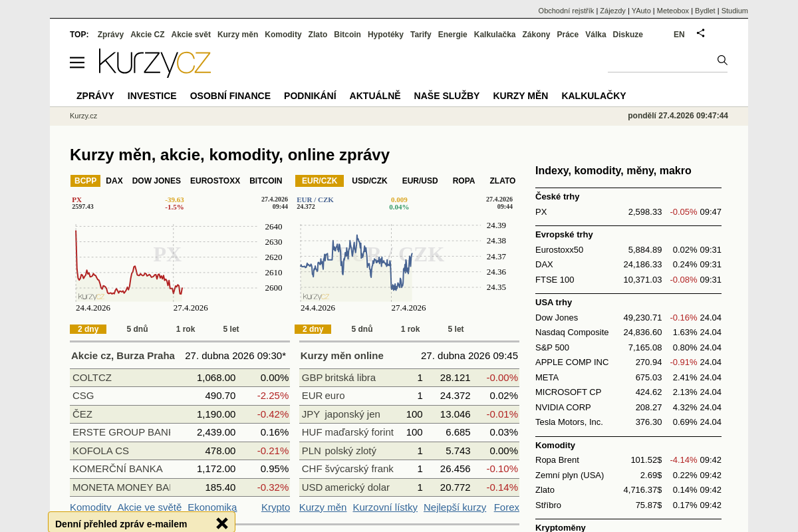Open the hamburger menu icon

(77, 63)
